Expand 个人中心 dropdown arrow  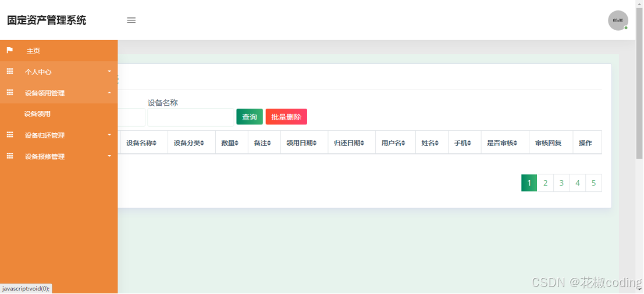click(109, 71)
